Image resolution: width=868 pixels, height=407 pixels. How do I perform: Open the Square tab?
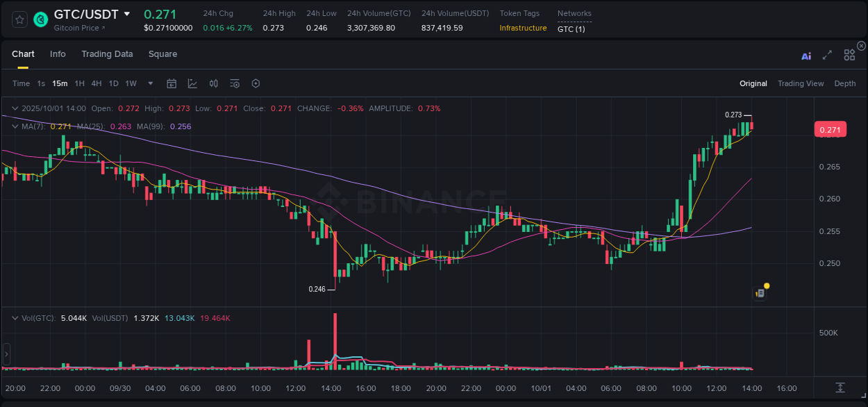(x=162, y=54)
